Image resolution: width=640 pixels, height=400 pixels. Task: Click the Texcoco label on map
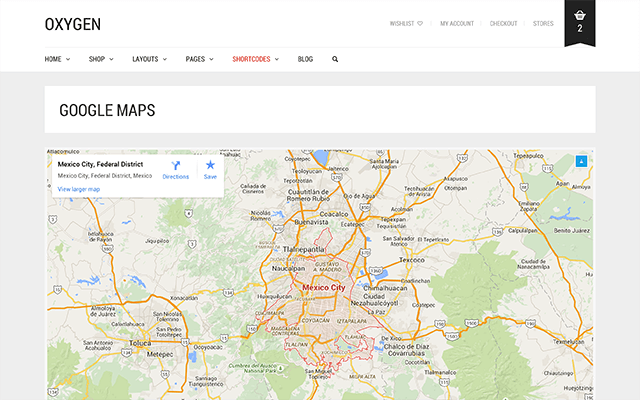(x=412, y=260)
